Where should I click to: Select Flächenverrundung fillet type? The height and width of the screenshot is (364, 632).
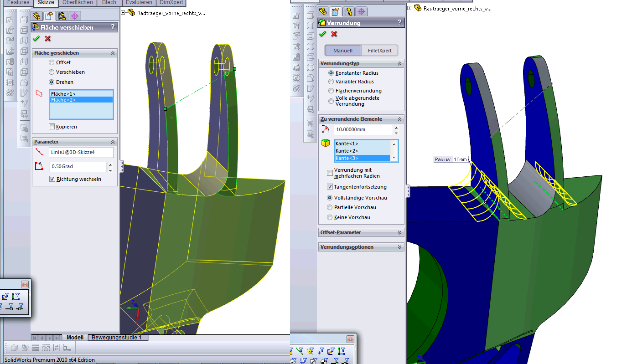click(x=331, y=91)
